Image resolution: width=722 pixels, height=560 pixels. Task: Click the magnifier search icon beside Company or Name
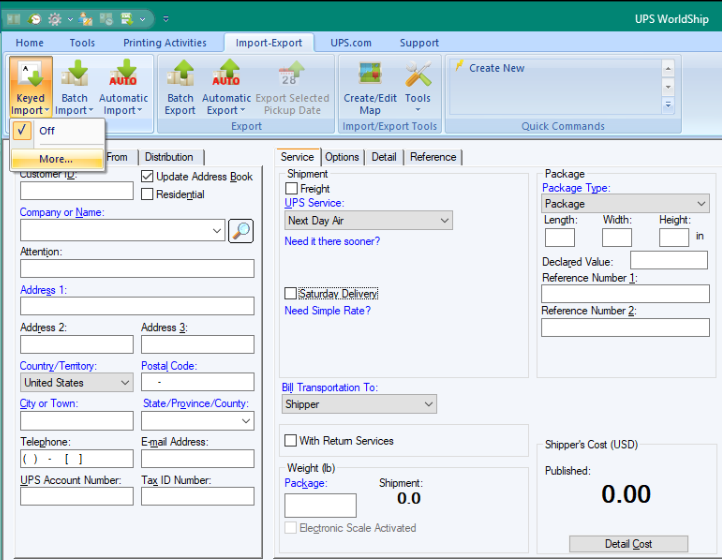click(241, 231)
